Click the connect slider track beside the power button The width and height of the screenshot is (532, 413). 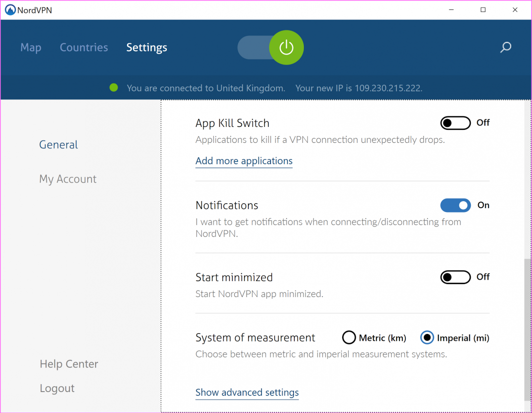pos(254,47)
